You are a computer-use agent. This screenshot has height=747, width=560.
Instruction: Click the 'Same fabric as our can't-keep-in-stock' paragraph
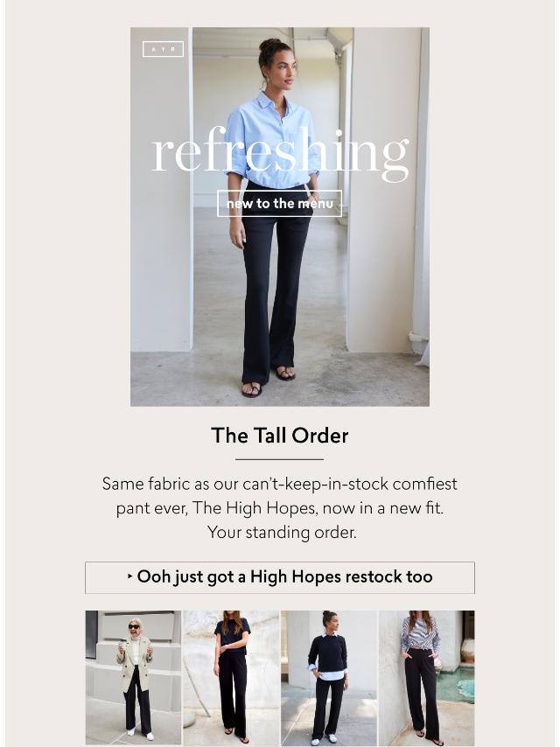click(x=280, y=508)
